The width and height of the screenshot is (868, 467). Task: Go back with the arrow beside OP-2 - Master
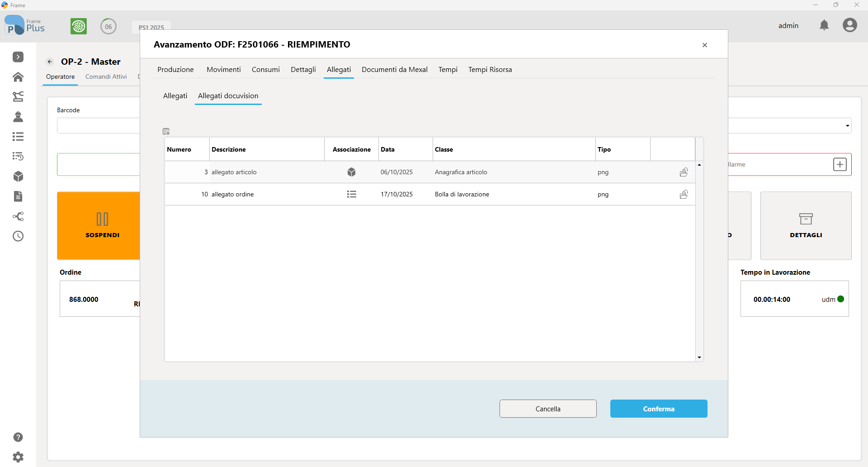coord(50,62)
